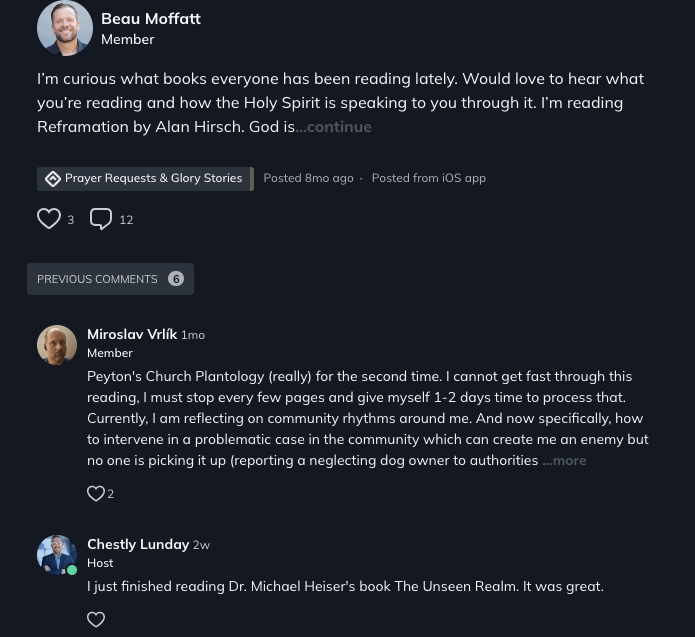
Task: Click the 12 comments count
Action: tap(126, 220)
